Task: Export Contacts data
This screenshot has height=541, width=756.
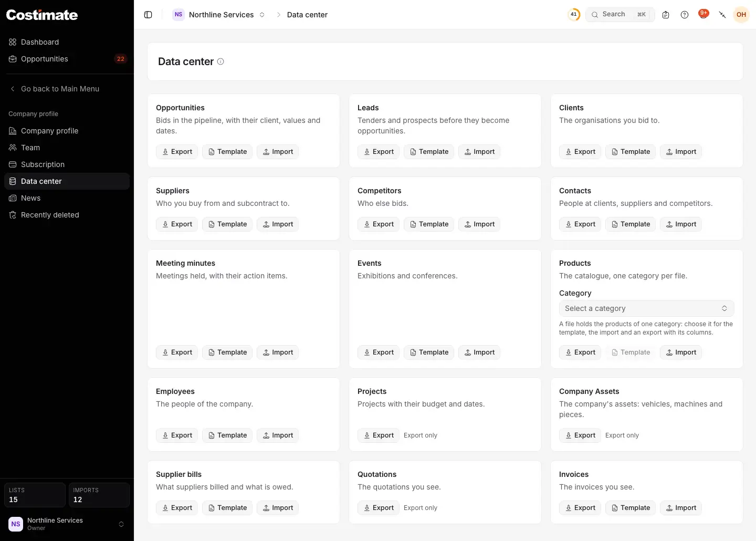Action: (x=580, y=224)
